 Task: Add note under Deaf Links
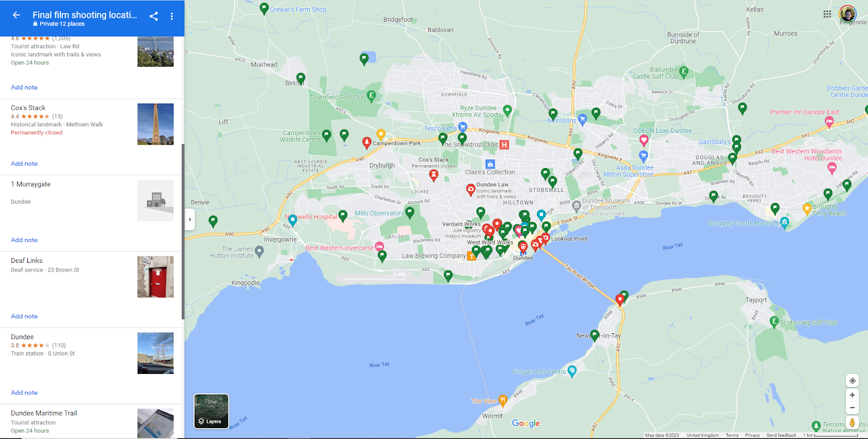(24, 317)
